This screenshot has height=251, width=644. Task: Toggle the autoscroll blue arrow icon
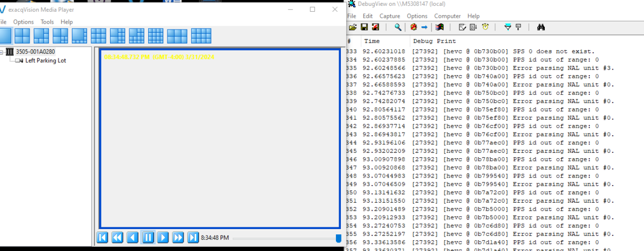(424, 27)
